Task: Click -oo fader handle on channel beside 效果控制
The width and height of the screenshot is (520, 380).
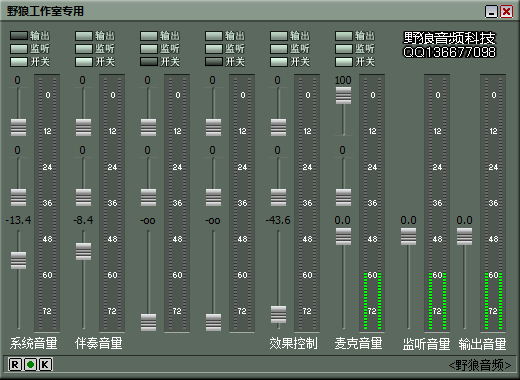Action: point(213,322)
